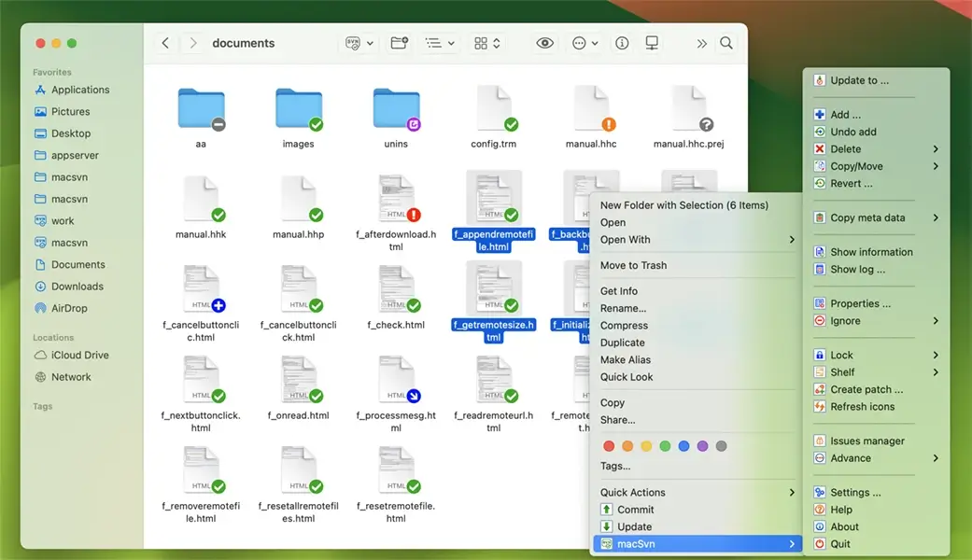Screen dimensions: 972x560
Task: Select Make Alias menu entry
Action: [626, 360]
